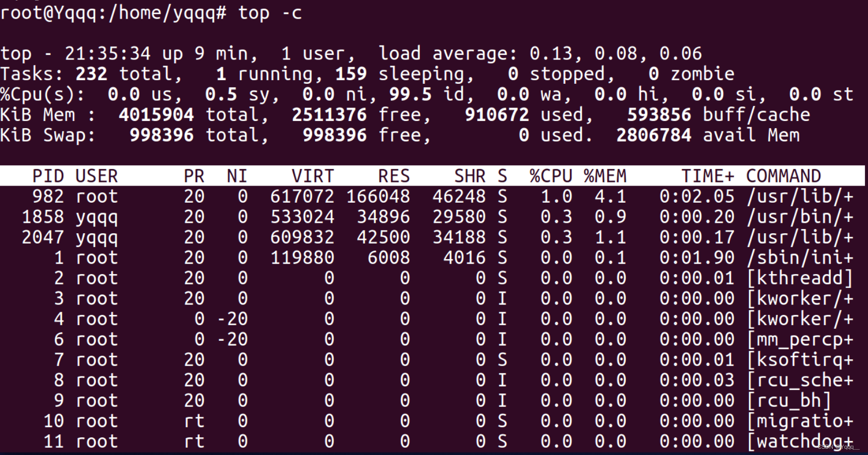The image size is (868, 455).
Task: Click the 'top -c' command text
Action: [x=270, y=13]
